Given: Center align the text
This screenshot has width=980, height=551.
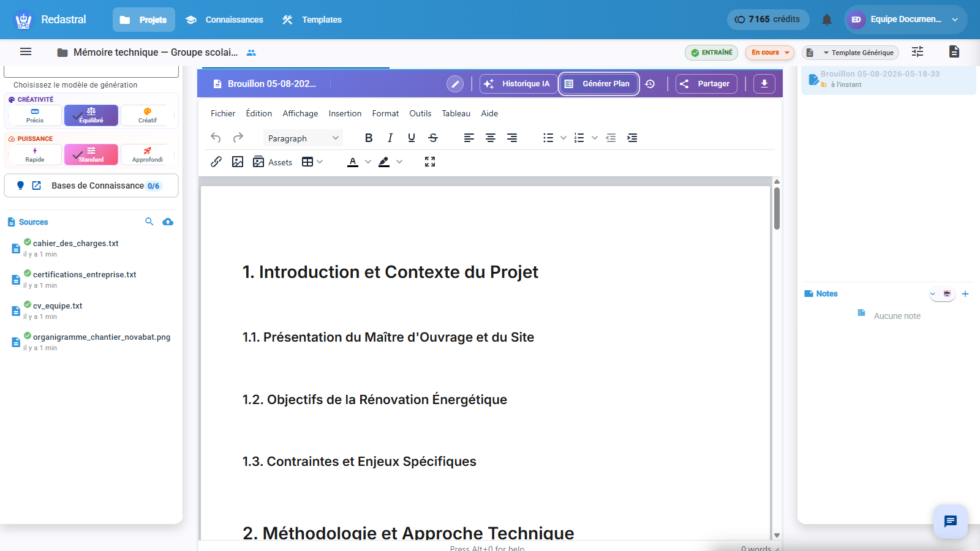Looking at the screenshot, I should click(491, 138).
